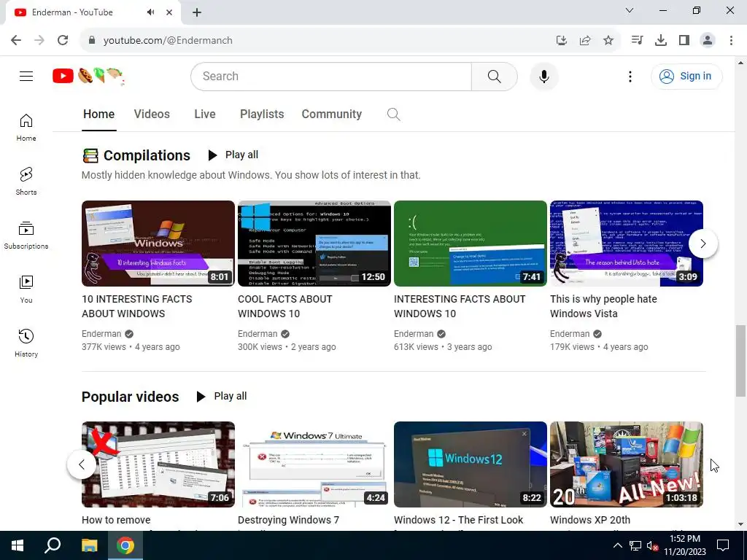The width and height of the screenshot is (747, 560).
Task: Select the channel Home tab
Action: (98, 114)
